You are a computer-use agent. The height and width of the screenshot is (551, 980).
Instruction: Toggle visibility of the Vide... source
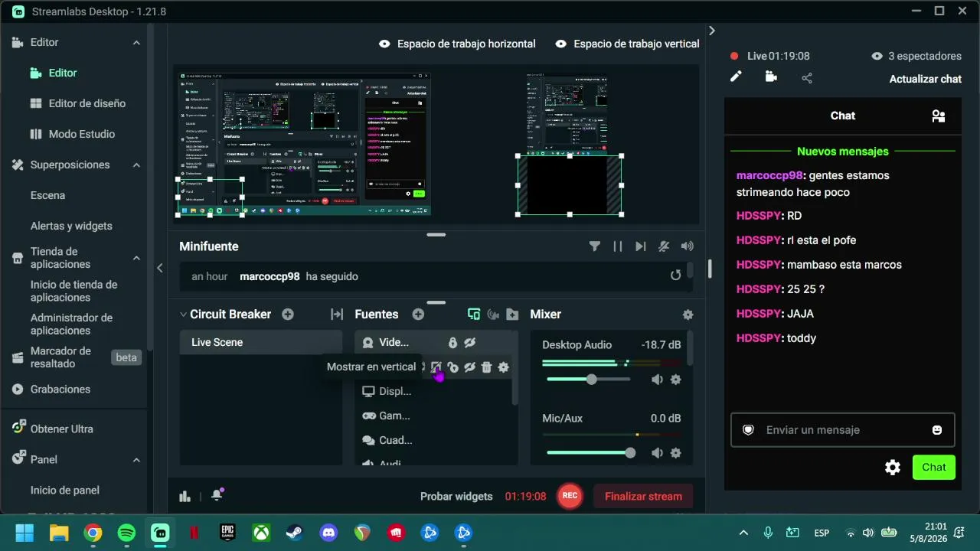[x=469, y=343]
